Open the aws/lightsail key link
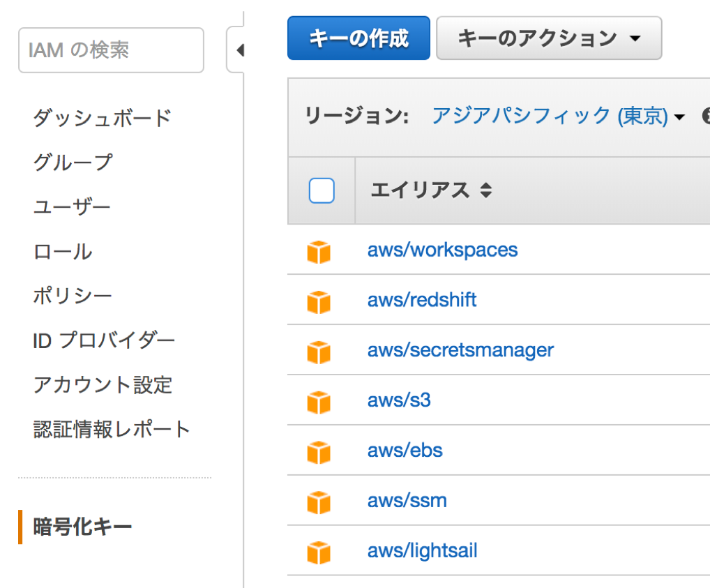Image resolution: width=710 pixels, height=588 pixels. 422,551
